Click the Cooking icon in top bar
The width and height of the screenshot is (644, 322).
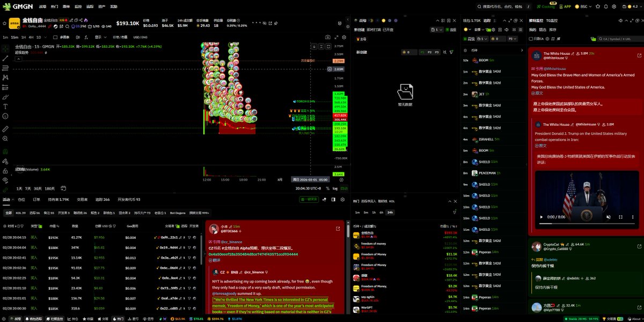(546, 6)
